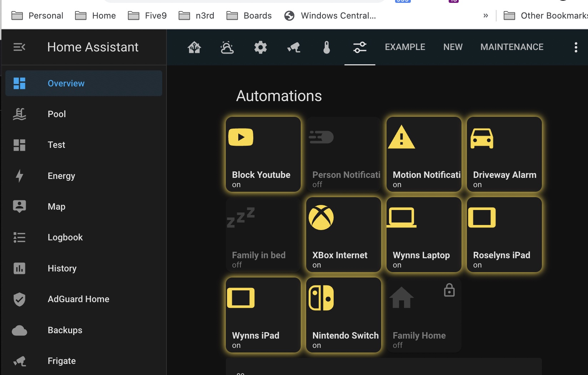This screenshot has width=588, height=375.
Task: Open the Home bookmarks folder
Action: [95, 16]
